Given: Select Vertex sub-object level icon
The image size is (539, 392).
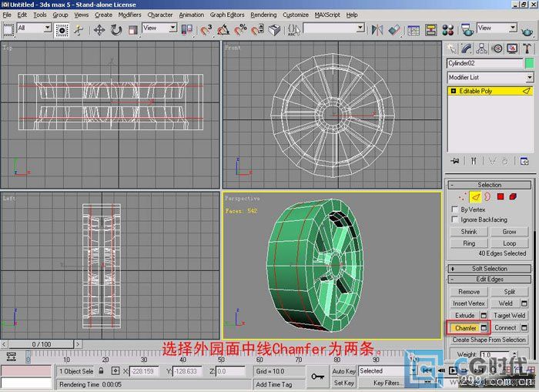Looking at the screenshot, I should pos(463,196).
